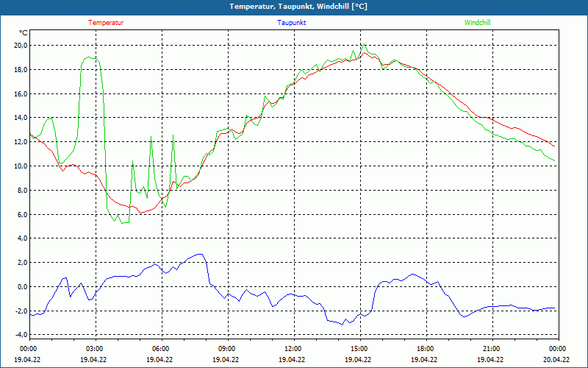The width and height of the screenshot is (588, 368).
Task: Click the red Temperatur legend label
Action: (x=106, y=23)
